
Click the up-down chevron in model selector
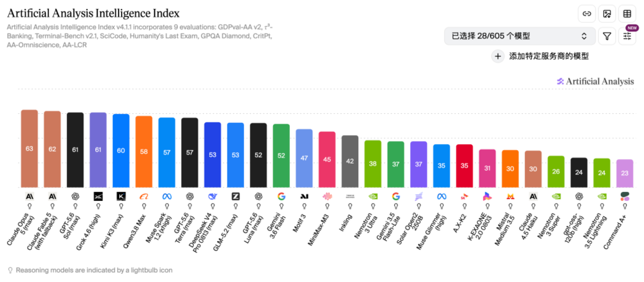click(584, 36)
